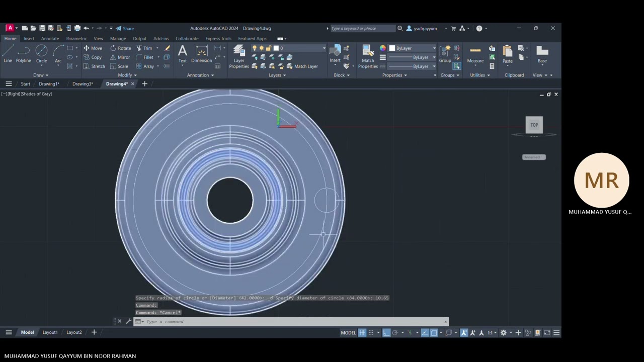Click the ysufqayyum account button
Viewport: 644px width, 362px height.
[422, 28]
